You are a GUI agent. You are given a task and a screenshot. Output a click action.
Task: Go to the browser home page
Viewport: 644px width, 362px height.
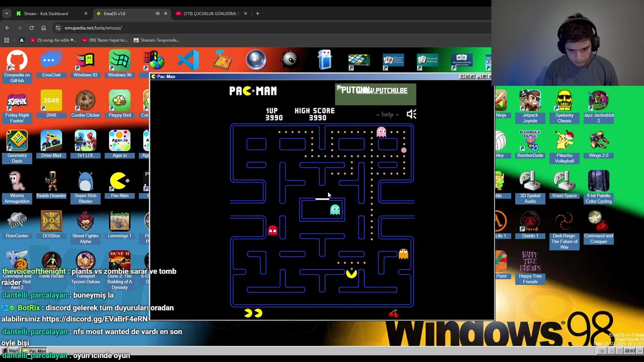(x=43, y=28)
